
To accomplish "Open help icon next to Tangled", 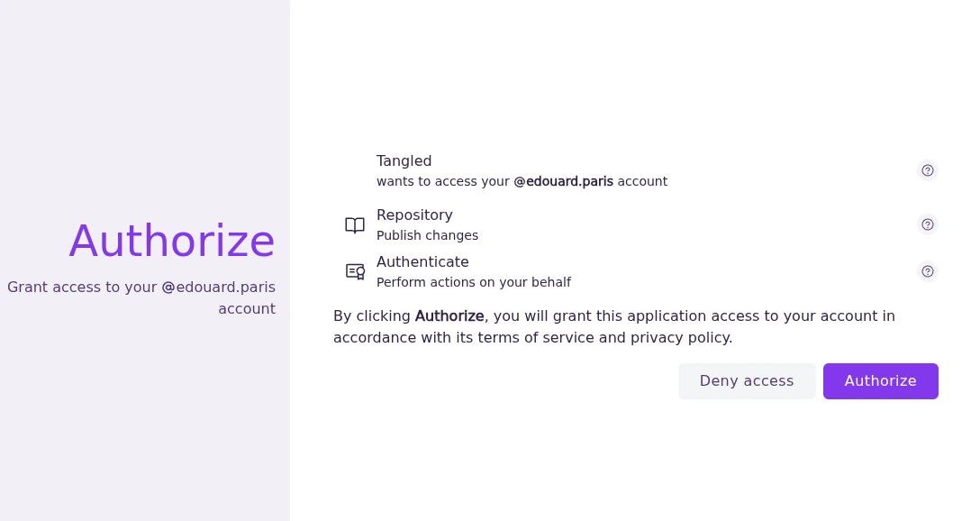I will tap(928, 170).
